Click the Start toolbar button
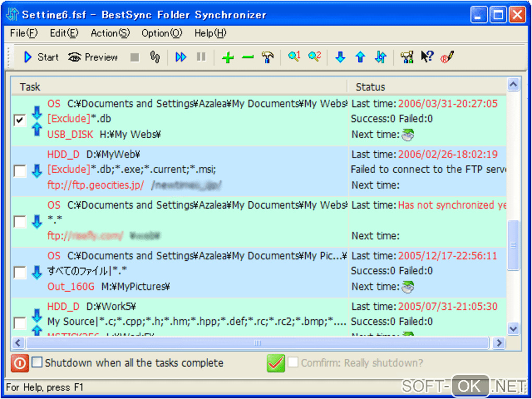This screenshot has height=399, width=532. pos(41,57)
